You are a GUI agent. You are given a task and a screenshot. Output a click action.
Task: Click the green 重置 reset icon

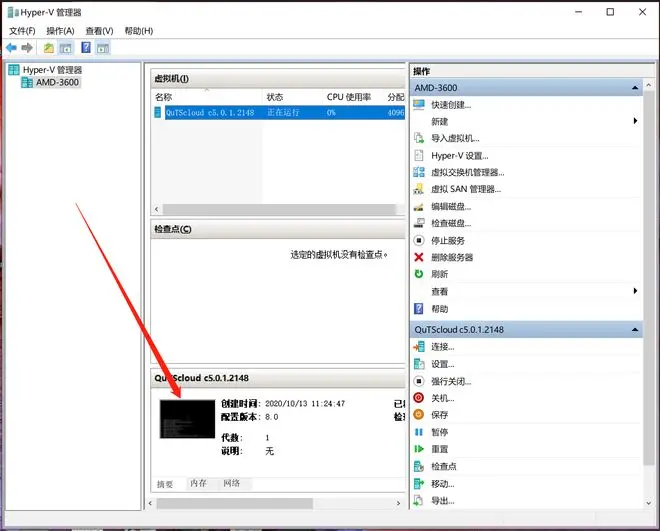(419, 449)
